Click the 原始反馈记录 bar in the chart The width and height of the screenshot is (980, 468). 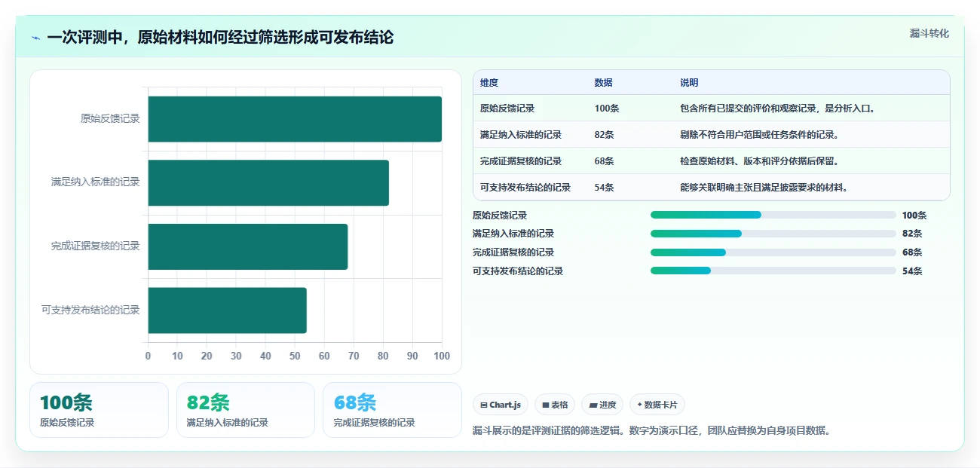point(295,119)
